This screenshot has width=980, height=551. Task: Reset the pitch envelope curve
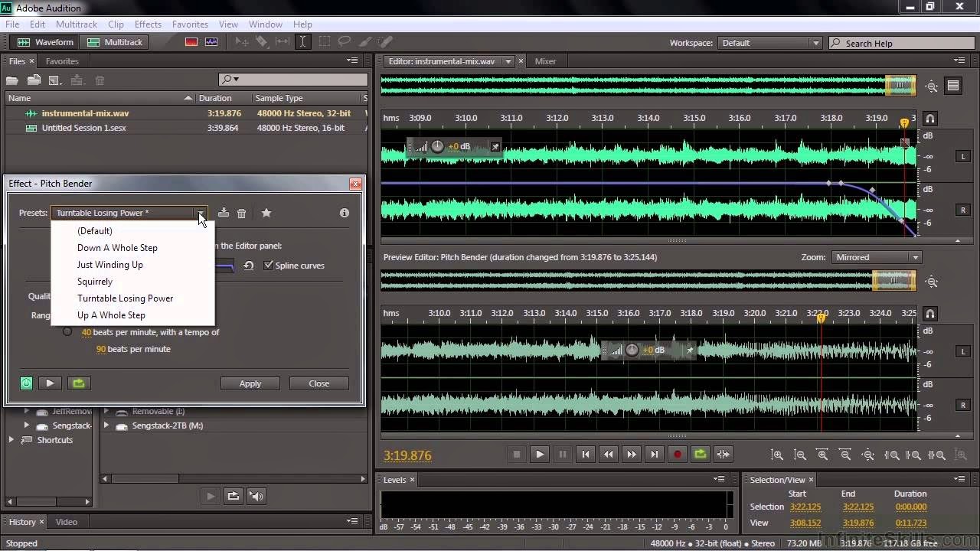pyautogui.click(x=249, y=266)
